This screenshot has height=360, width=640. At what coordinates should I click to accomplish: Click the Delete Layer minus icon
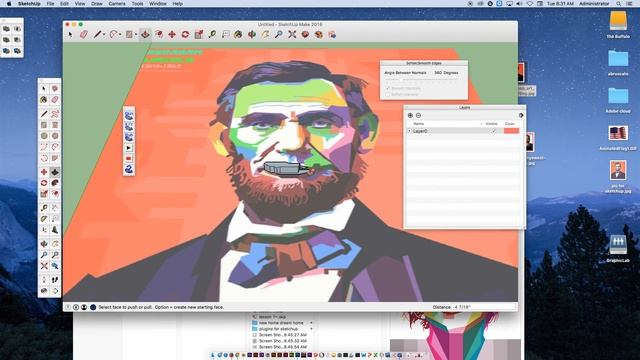418,116
